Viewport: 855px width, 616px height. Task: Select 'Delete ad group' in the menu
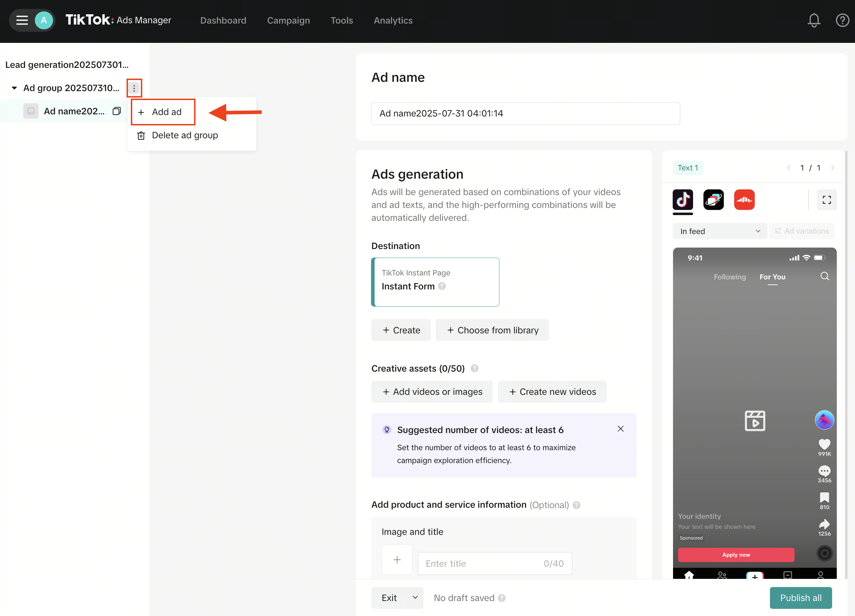pos(185,135)
